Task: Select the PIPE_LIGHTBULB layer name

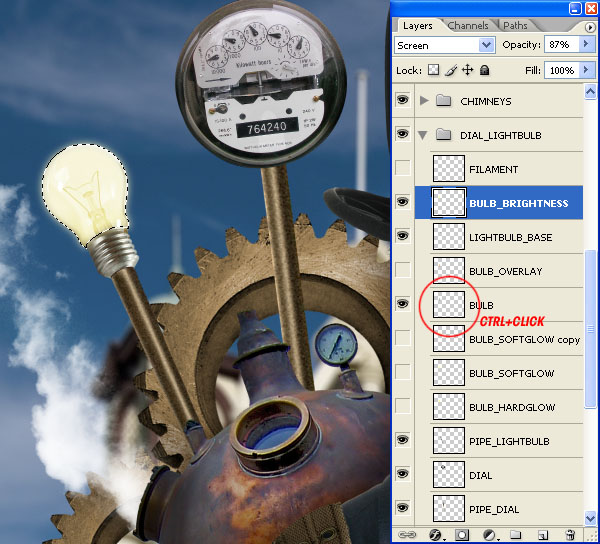Action: [509, 441]
